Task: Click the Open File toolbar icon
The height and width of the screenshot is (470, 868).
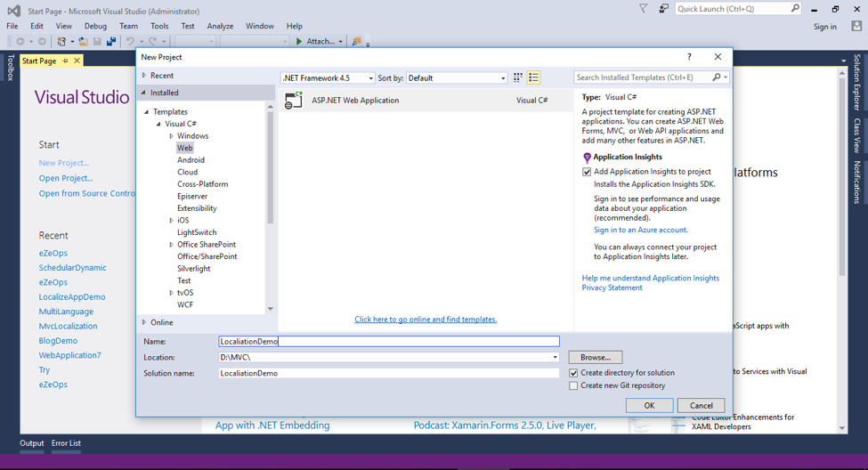Action: point(83,41)
